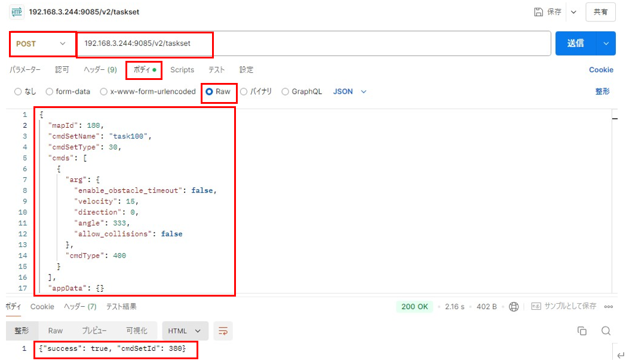
Task: Copy the response body with copy icon
Action: (582, 331)
